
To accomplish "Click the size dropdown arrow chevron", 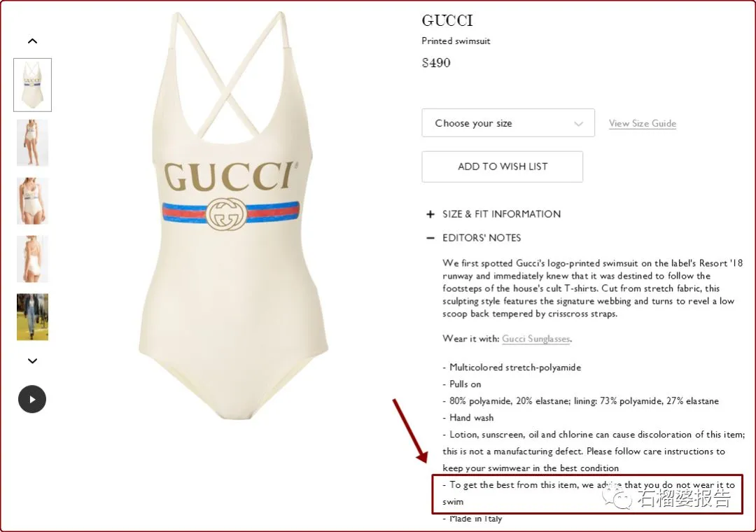I will [x=579, y=124].
